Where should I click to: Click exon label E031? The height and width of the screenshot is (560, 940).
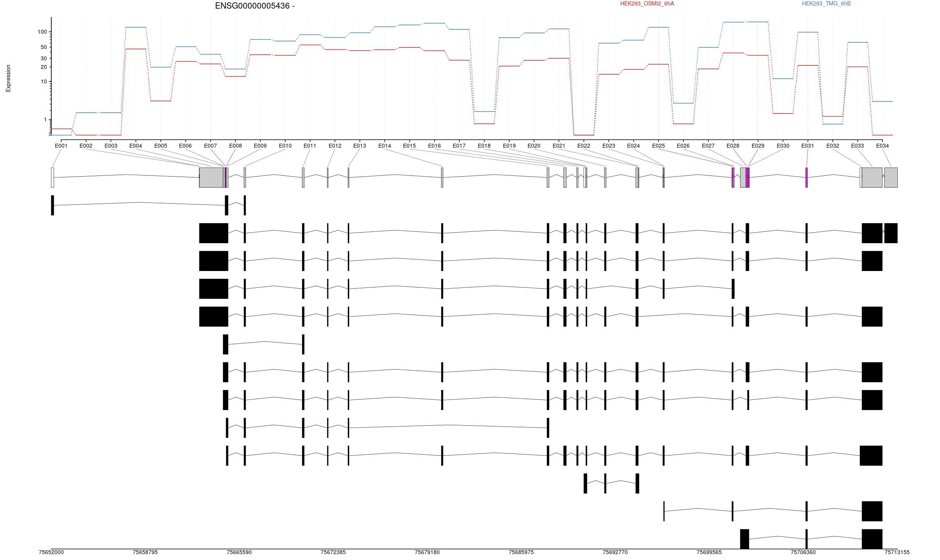click(808, 146)
